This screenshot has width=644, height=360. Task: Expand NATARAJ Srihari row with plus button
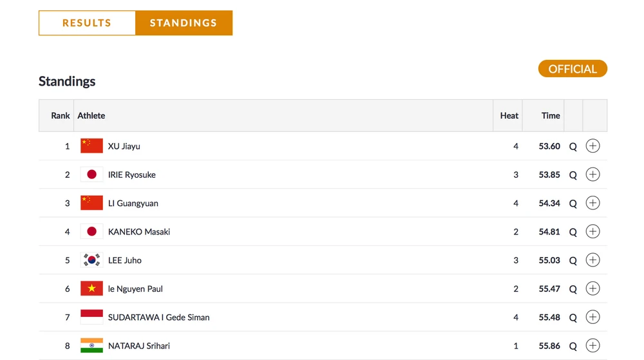(x=592, y=346)
